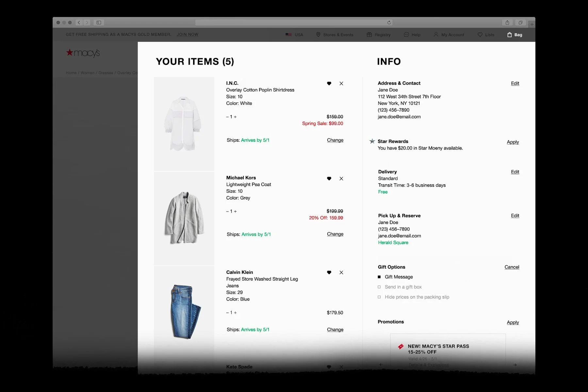
Task: Apply Promotions code
Action: coord(513,322)
